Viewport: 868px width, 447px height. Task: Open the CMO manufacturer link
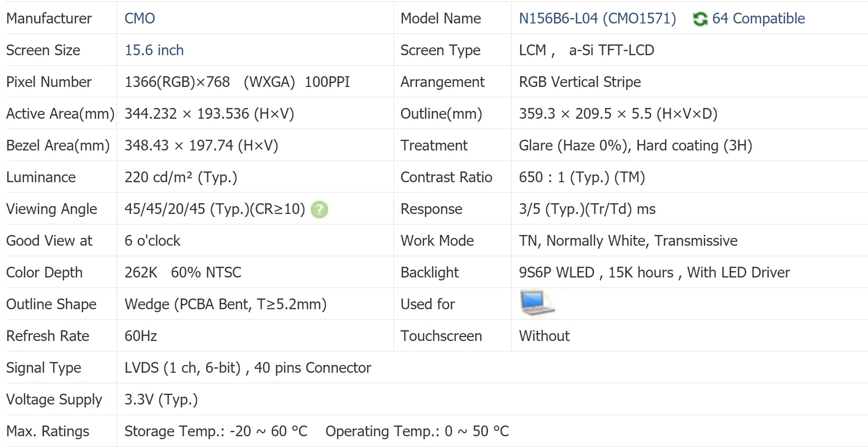pos(140,19)
